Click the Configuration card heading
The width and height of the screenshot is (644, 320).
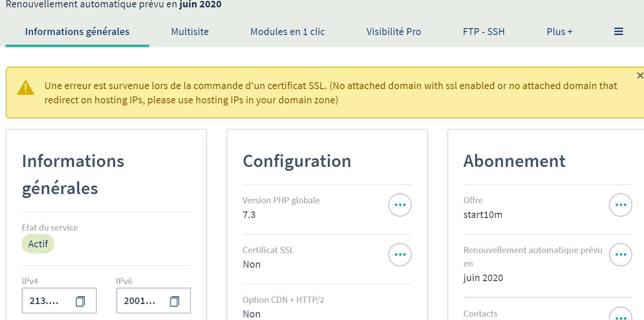pyautogui.click(x=297, y=161)
